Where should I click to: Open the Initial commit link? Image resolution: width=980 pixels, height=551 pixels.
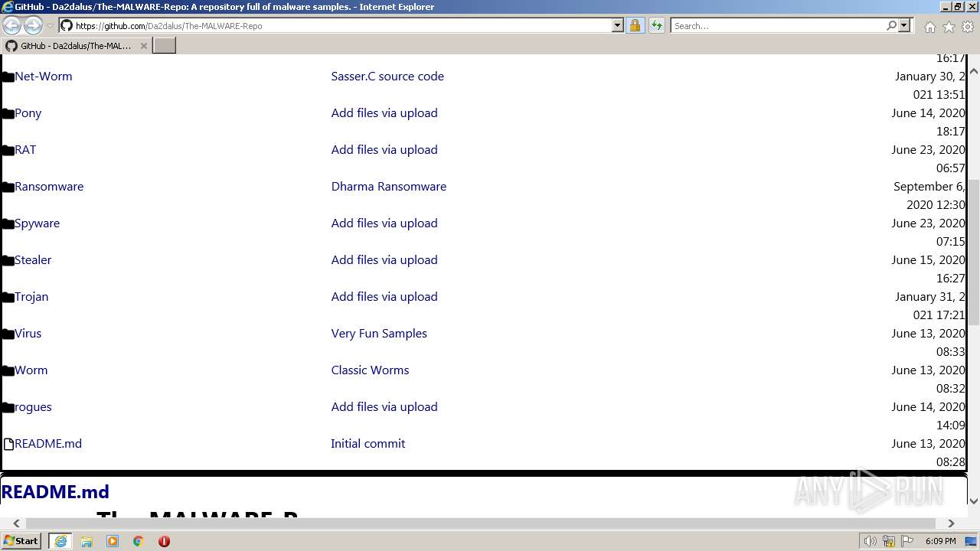[x=368, y=444]
